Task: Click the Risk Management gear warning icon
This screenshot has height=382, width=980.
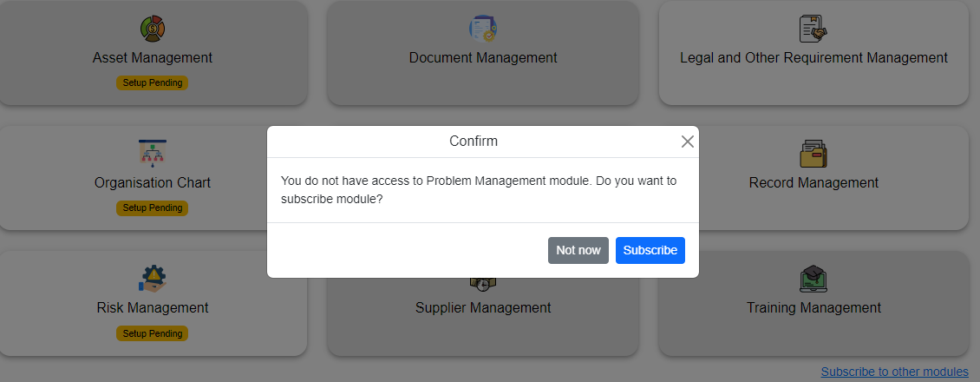Action: pyautogui.click(x=153, y=279)
